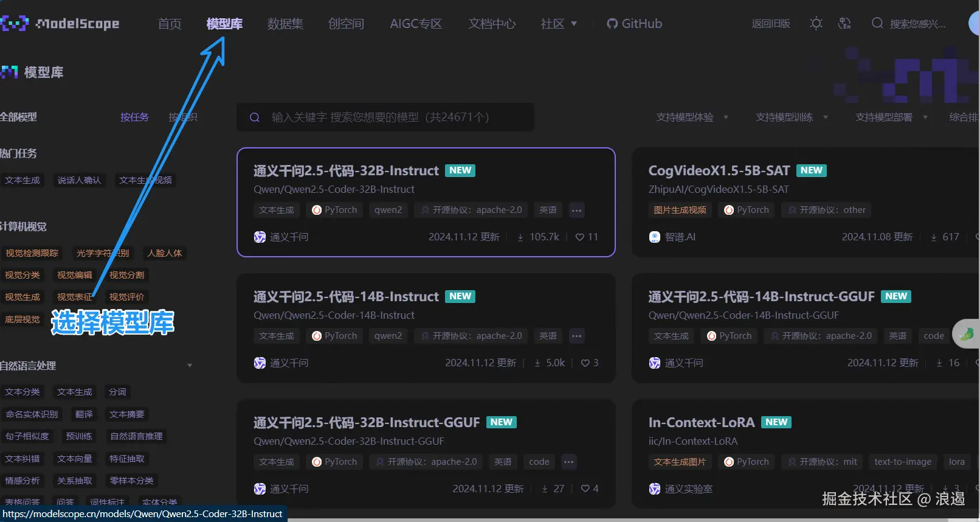980x522 pixels.
Task: Click 文本生成图片 tag on In-Context-LoRA card
Action: [x=680, y=462]
